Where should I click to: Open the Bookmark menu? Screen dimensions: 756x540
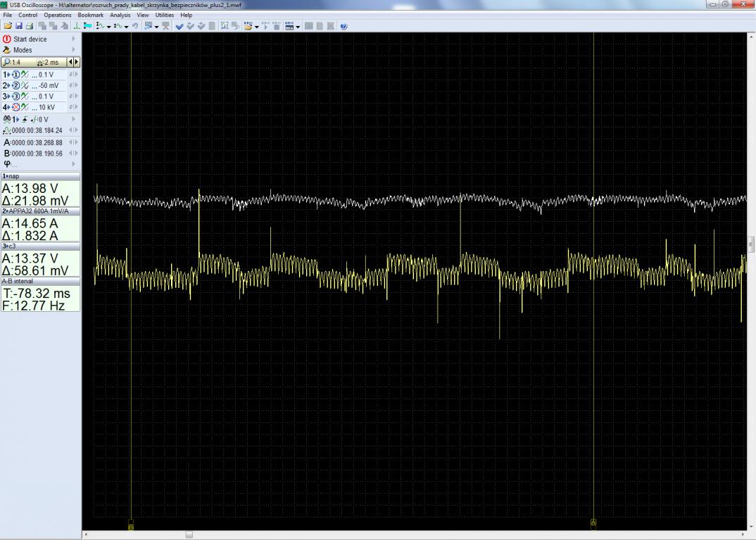90,15
